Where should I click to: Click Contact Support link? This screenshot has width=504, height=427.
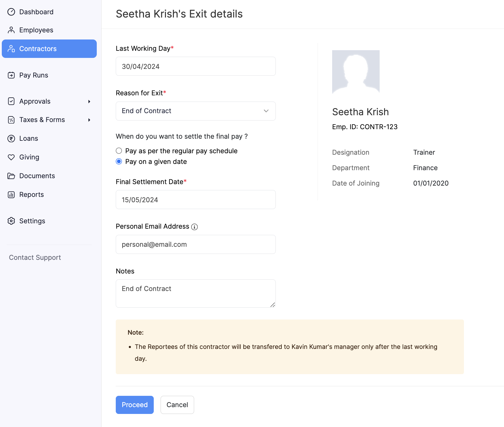[34, 257]
